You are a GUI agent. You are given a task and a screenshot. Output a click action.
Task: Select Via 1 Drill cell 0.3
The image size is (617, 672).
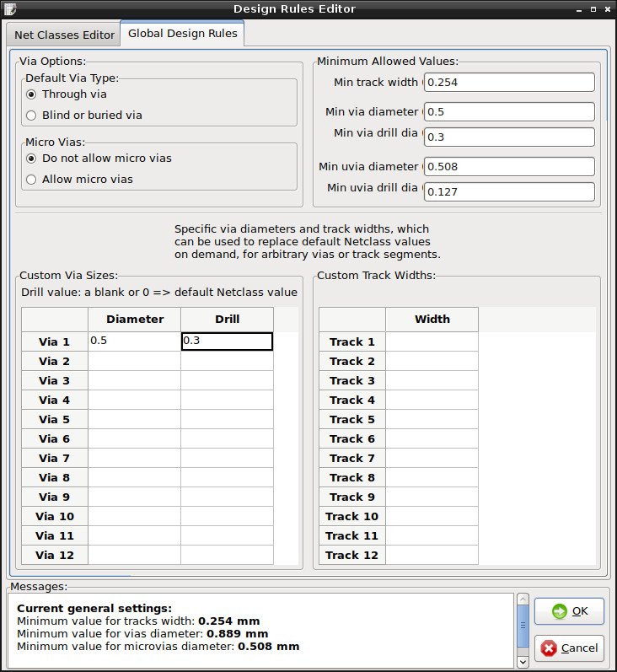click(x=227, y=341)
